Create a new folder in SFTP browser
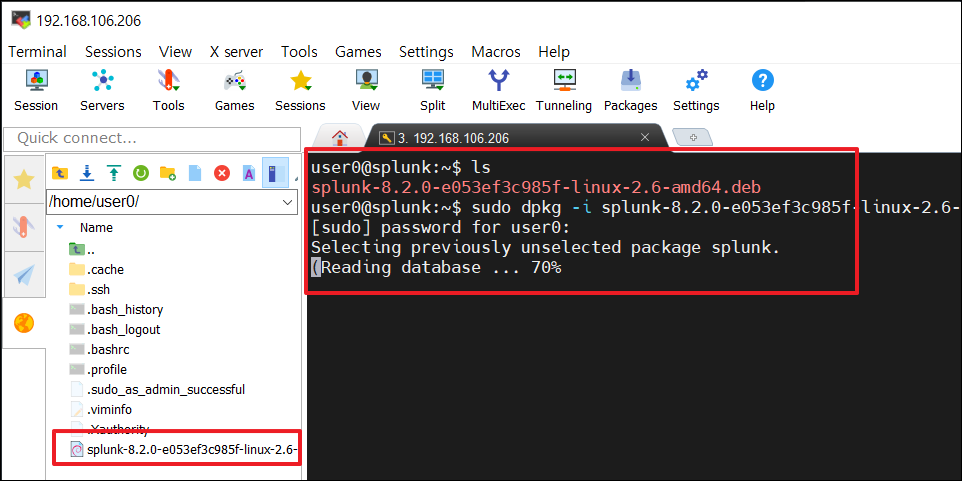This screenshot has width=962, height=481. 168,174
